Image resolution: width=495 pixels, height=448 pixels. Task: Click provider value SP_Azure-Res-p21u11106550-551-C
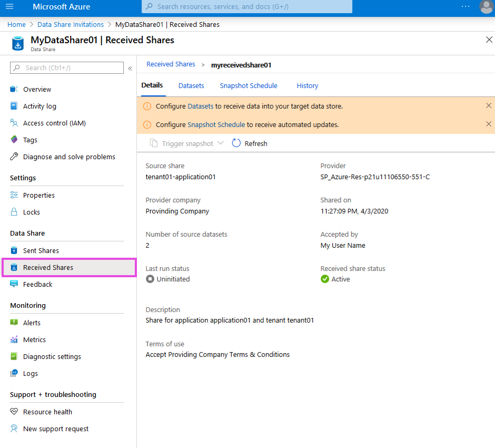375,177
